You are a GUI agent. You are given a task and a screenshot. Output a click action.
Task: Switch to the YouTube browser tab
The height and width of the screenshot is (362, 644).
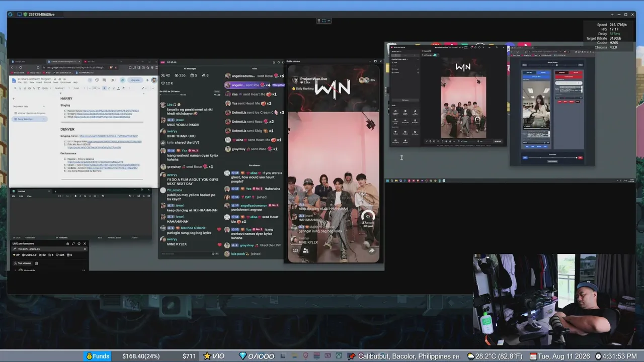(x=91, y=62)
